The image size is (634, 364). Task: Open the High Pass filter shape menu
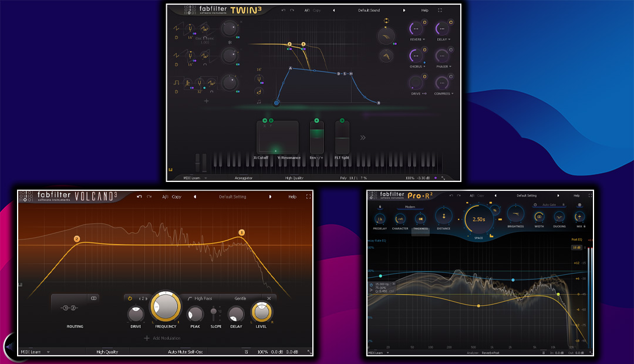click(x=200, y=298)
